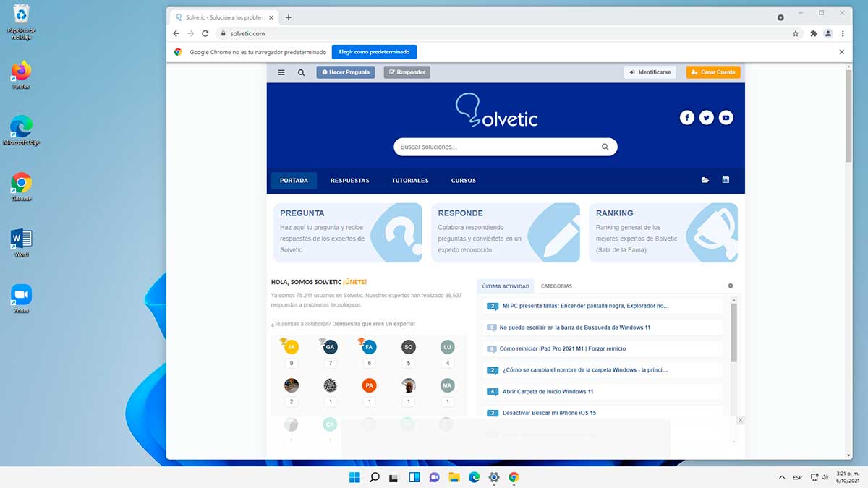Click Elegir como predeterminado button
868x488 pixels.
[x=374, y=52]
